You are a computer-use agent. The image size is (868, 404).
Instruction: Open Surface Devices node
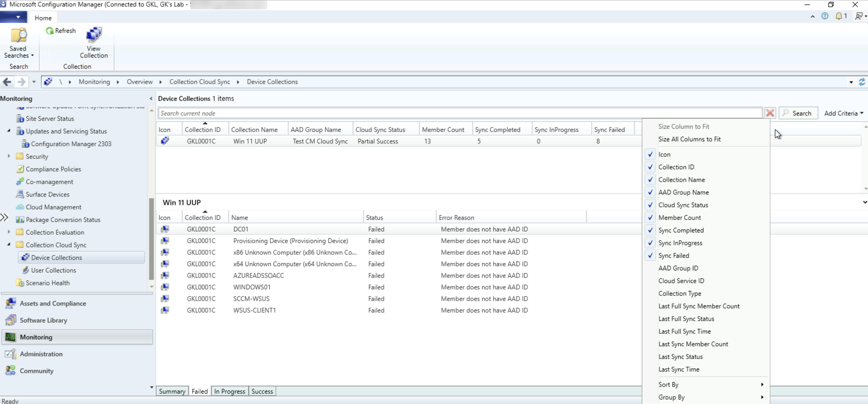pos(47,195)
